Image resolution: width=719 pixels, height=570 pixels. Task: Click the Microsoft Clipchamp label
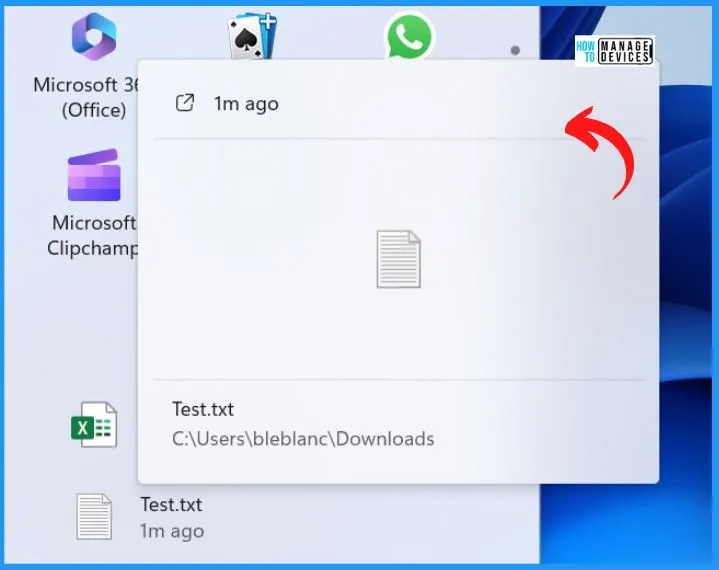[92, 235]
